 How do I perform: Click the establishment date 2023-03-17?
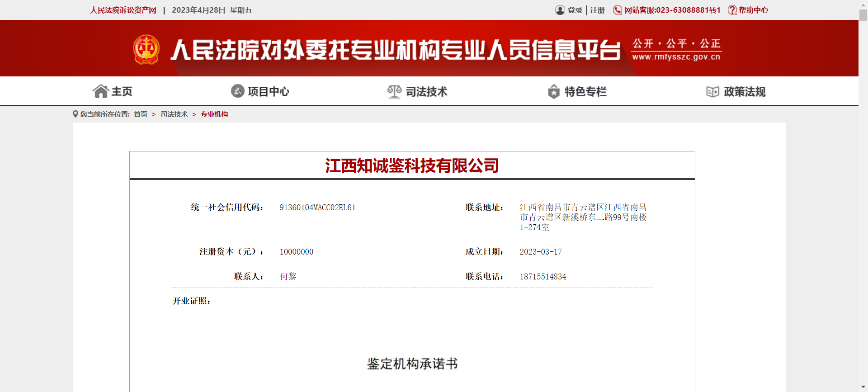click(x=541, y=252)
